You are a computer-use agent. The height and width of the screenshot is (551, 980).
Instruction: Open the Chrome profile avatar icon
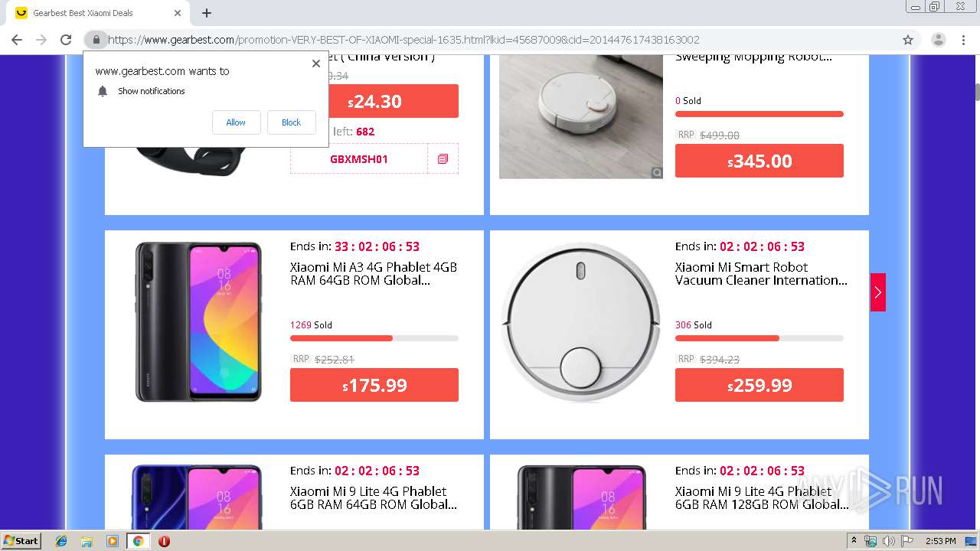pyautogui.click(x=938, y=40)
